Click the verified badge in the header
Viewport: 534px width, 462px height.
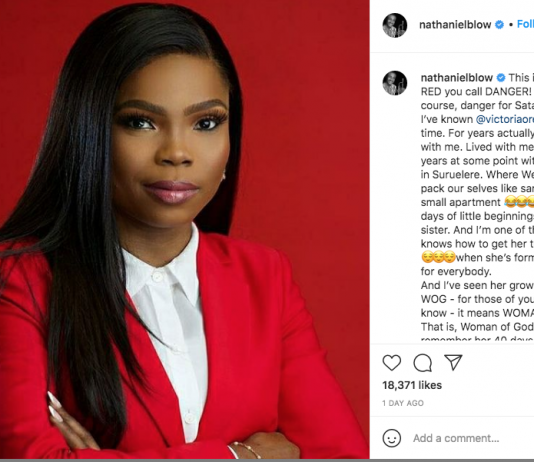coord(499,25)
